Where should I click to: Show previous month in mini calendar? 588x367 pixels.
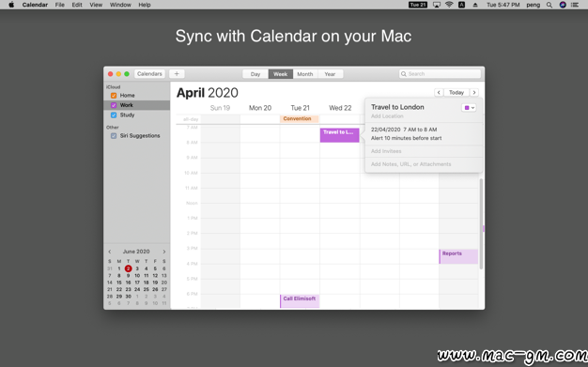110,252
